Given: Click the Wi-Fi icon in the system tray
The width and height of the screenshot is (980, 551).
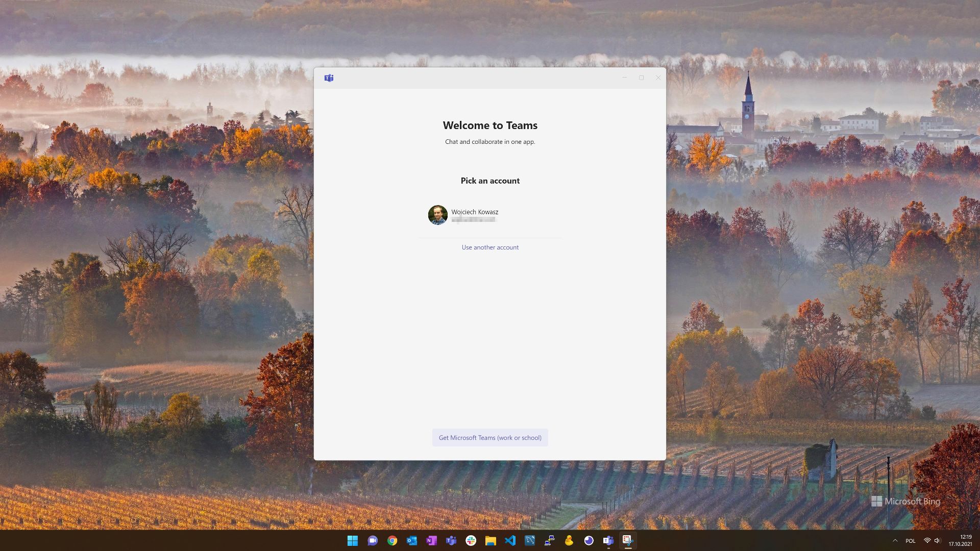Looking at the screenshot, I should tap(927, 541).
